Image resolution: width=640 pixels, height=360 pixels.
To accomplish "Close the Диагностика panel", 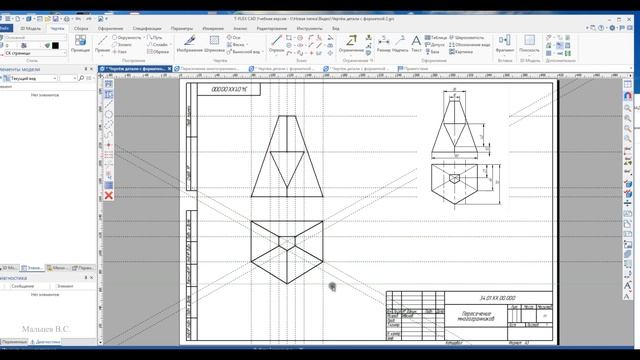I will [x=91, y=278].
